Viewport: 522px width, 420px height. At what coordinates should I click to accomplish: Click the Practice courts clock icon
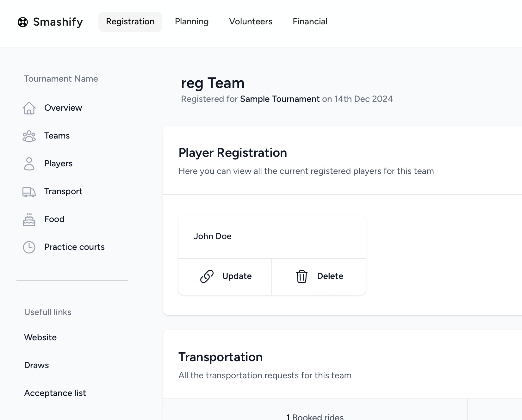29,247
